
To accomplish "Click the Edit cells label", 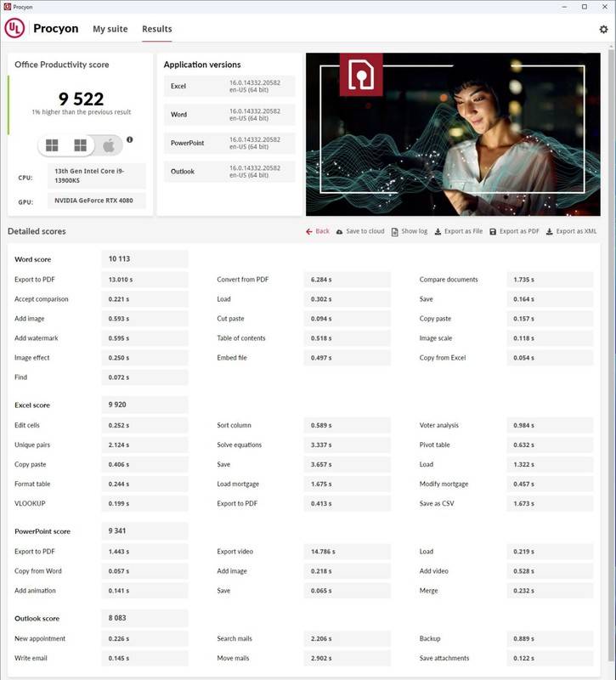I will tap(27, 426).
